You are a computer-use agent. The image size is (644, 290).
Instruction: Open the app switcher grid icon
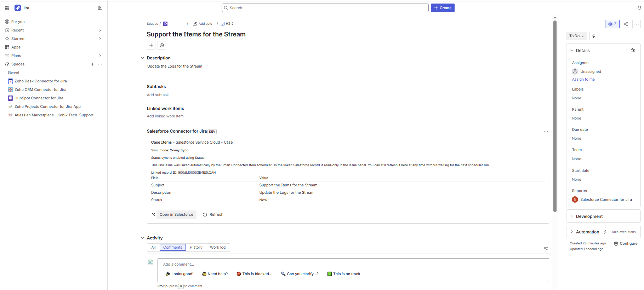[x=7, y=8]
